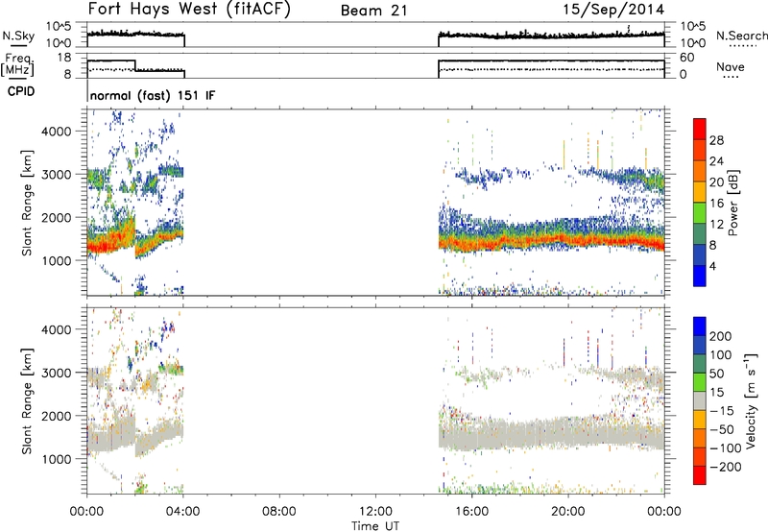
Task: Click the '4000' range tick in Power panel
Action: click(56, 132)
